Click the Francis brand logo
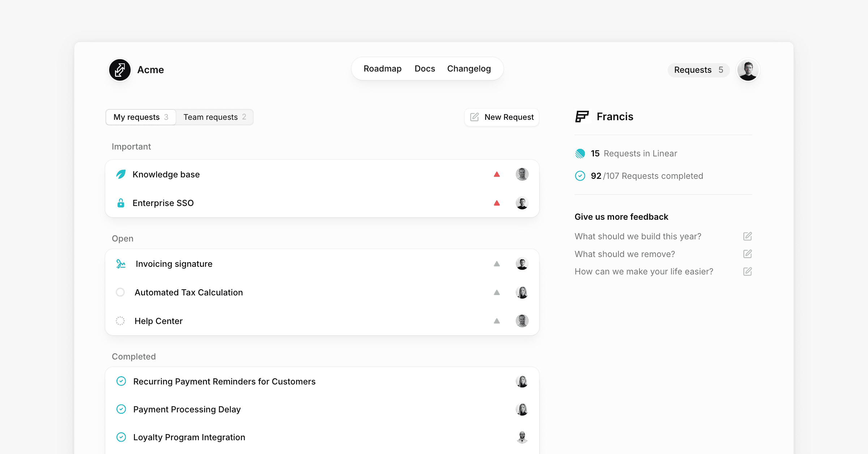This screenshot has height=454, width=868. coord(582,117)
